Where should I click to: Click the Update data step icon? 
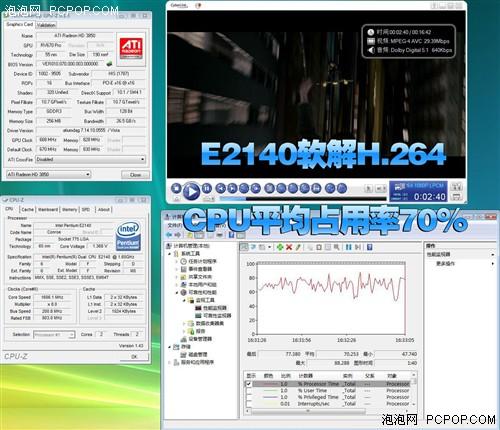tap(358, 247)
